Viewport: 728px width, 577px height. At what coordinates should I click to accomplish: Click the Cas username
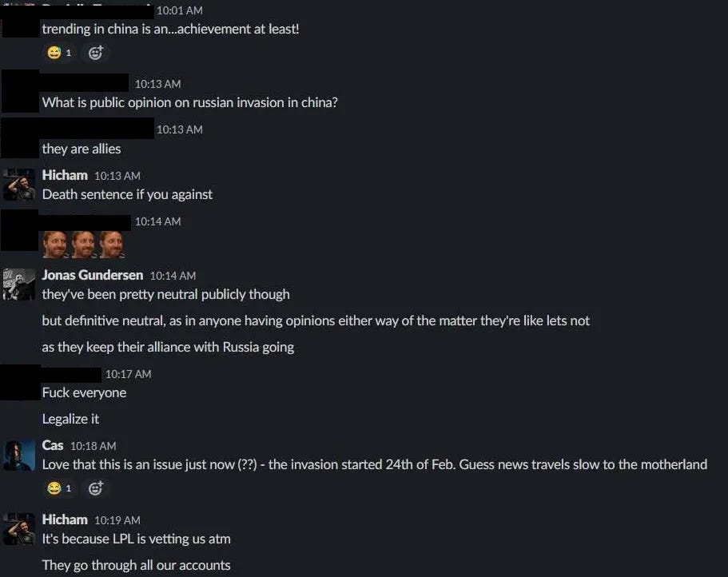click(x=53, y=445)
